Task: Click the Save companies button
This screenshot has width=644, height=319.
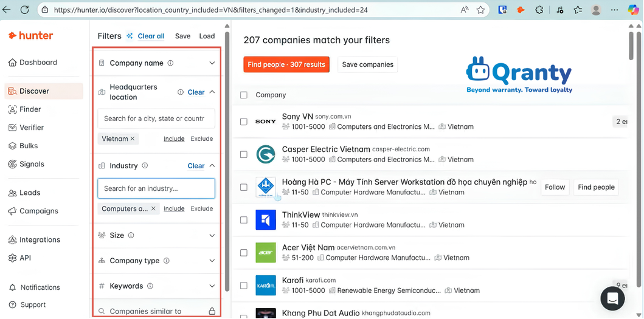Action: click(367, 64)
